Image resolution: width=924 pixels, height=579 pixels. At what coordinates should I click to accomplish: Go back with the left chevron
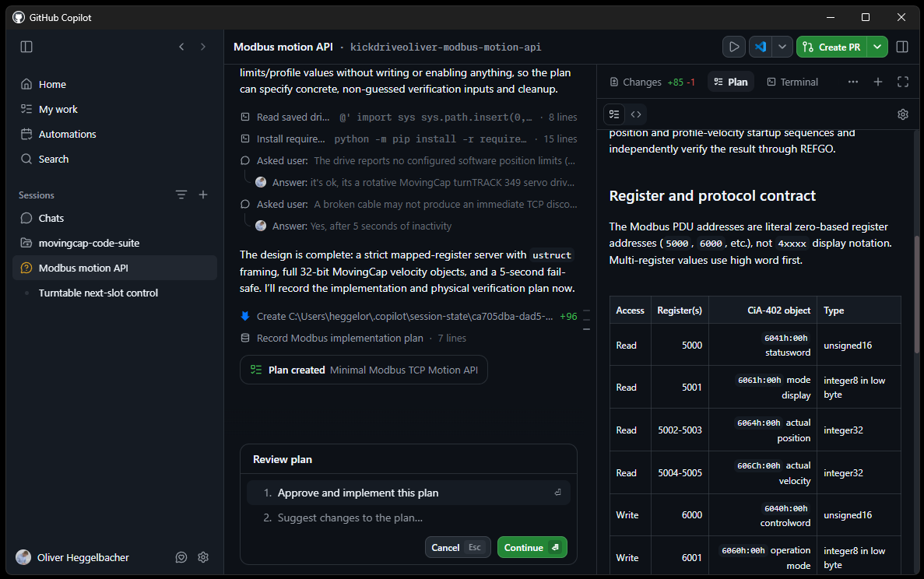(181, 47)
